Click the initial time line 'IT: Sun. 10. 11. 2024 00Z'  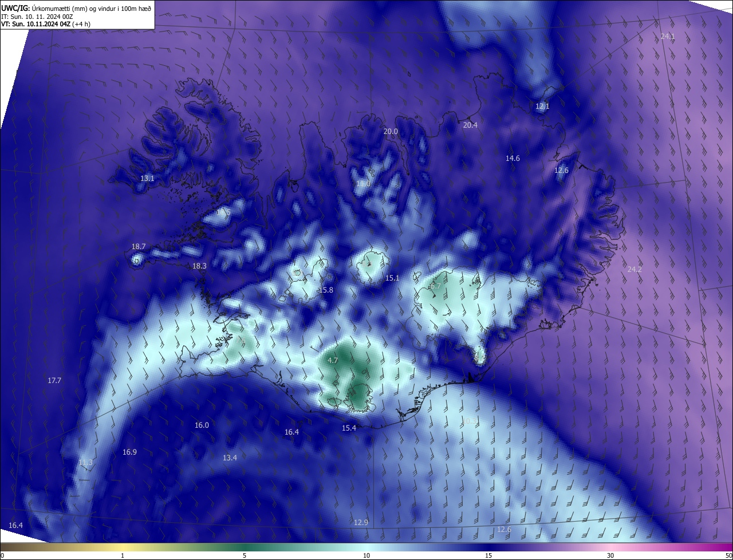[37, 17]
